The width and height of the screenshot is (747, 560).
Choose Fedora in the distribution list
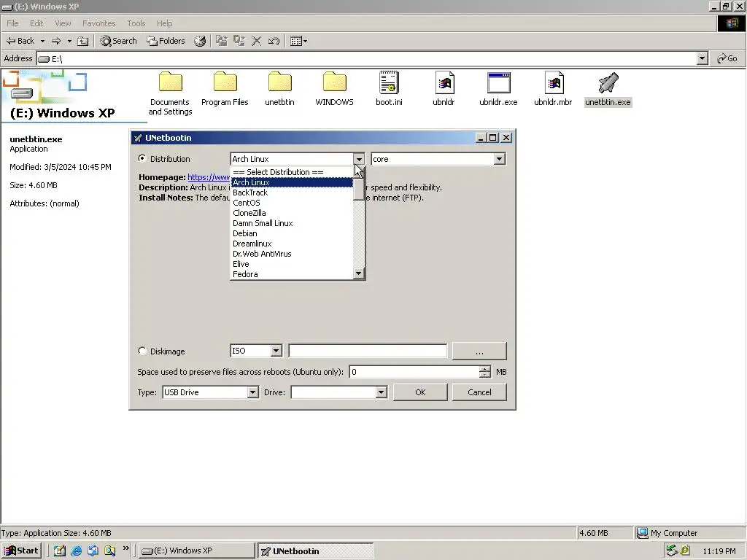tap(292, 274)
